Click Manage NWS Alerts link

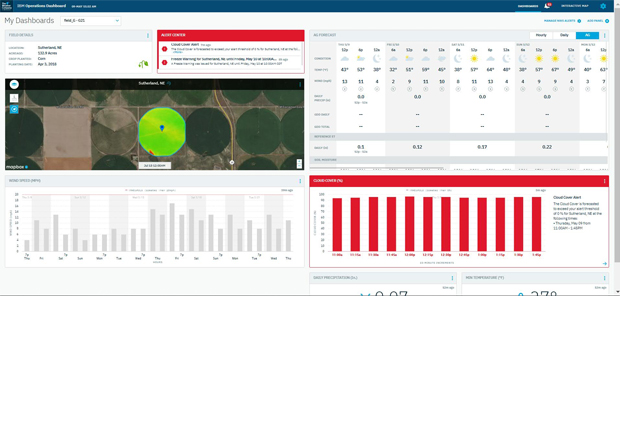point(562,21)
